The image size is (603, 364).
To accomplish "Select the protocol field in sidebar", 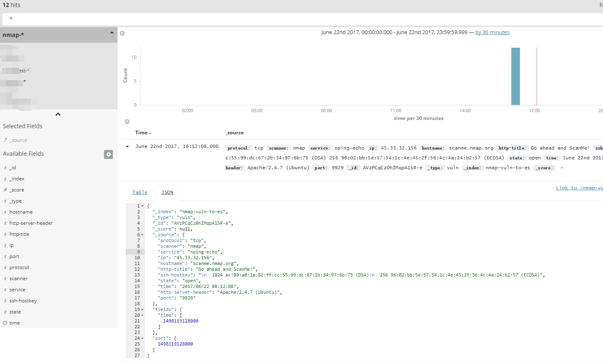I will (19, 267).
